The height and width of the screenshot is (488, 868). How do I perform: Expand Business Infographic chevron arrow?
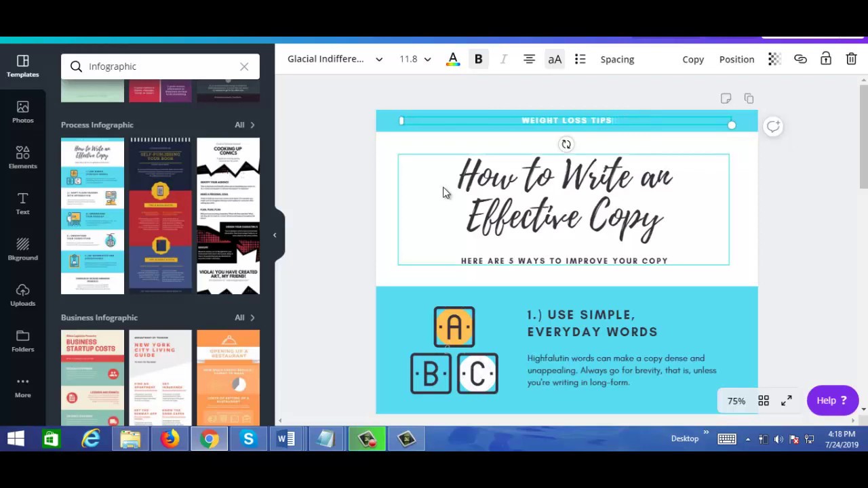coord(252,317)
